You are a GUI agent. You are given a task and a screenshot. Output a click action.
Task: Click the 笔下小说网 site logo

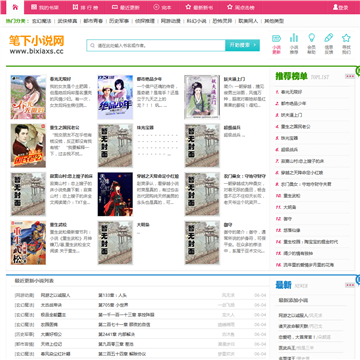tap(37, 45)
